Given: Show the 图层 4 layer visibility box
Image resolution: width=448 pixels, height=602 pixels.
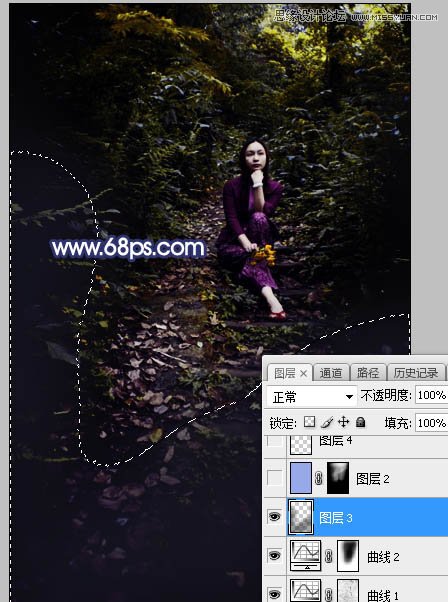Looking at the screenshot, I should 274,442.
